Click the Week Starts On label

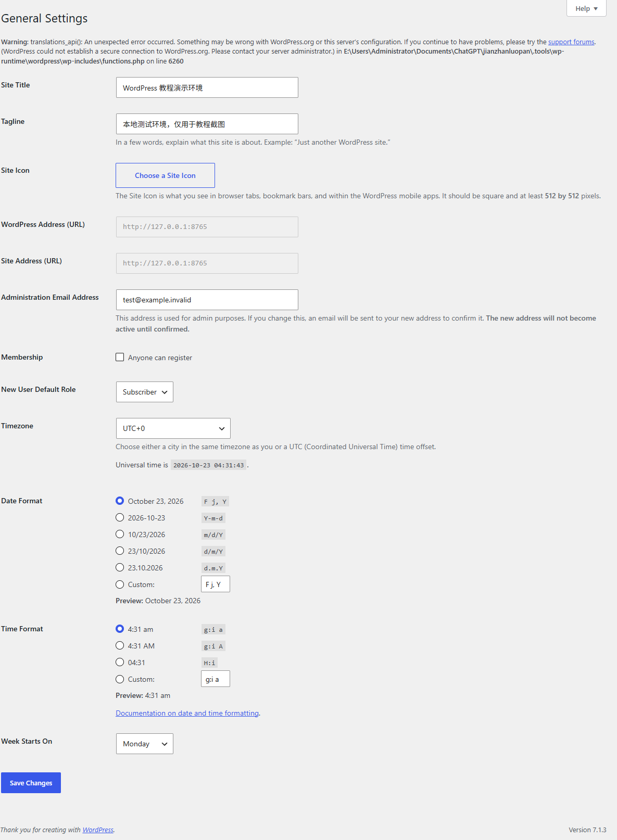coord(27,741)
